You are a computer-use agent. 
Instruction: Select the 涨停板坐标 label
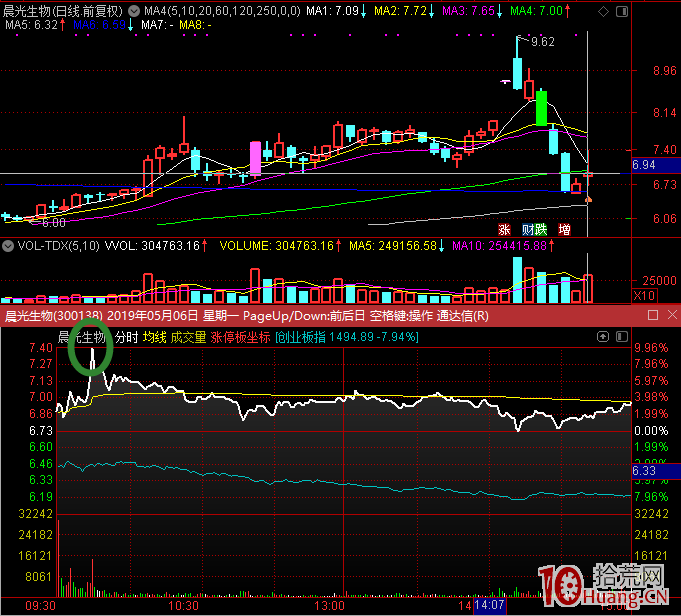(x=240, y=337)
